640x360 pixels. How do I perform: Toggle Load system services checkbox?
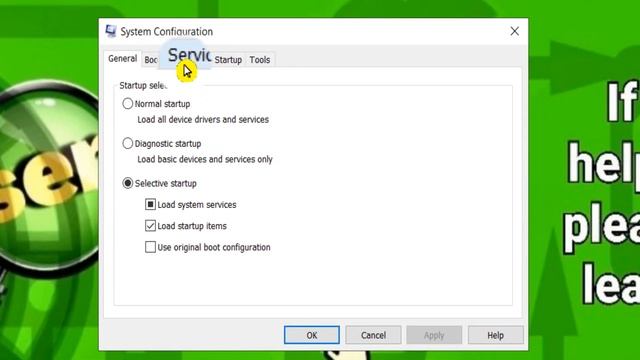pyautogui.click(x=150, y=204)
